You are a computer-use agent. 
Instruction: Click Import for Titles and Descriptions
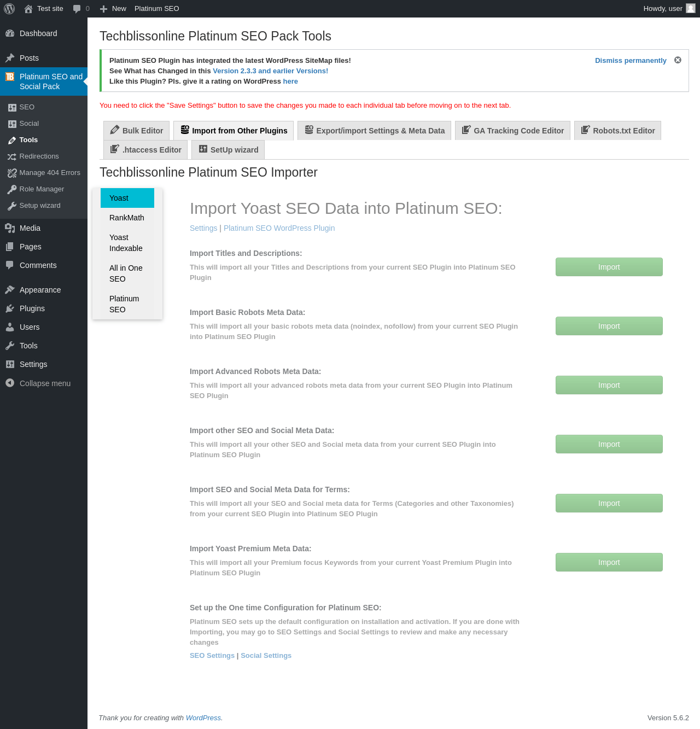tap(609, 267)
